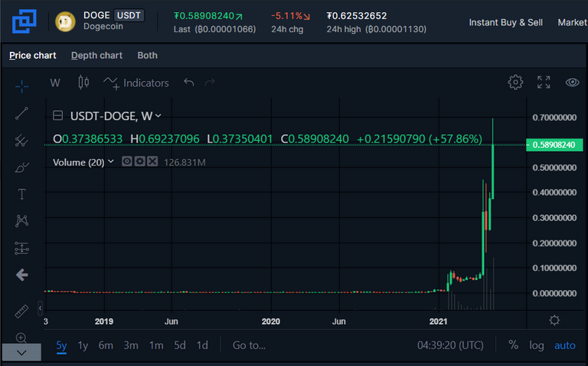Open Instant Buy & Sell page
Screen dimensions: 588x366
point(505,22)
